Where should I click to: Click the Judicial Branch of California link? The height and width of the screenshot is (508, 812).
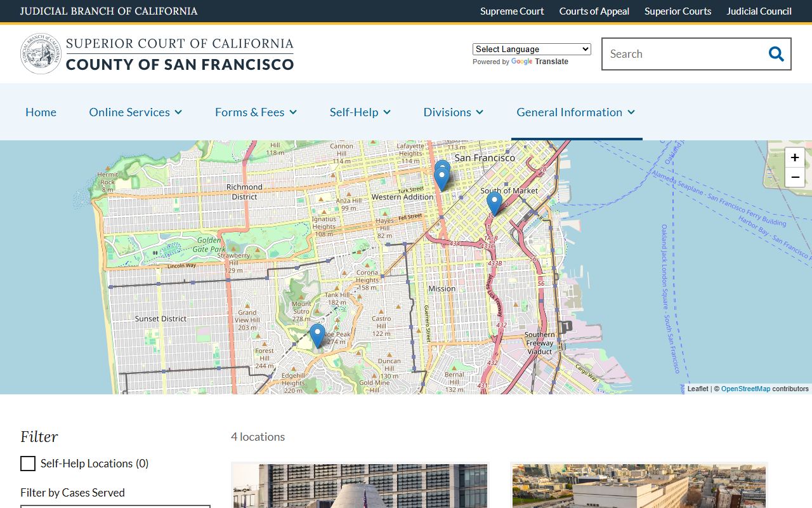pyautogui.click(x=108, y=11)
